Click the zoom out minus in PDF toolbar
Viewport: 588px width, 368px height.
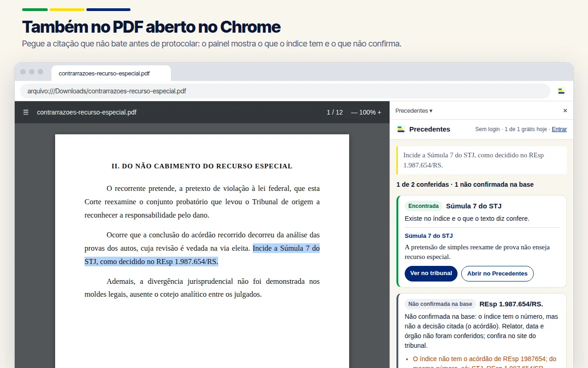354,112
